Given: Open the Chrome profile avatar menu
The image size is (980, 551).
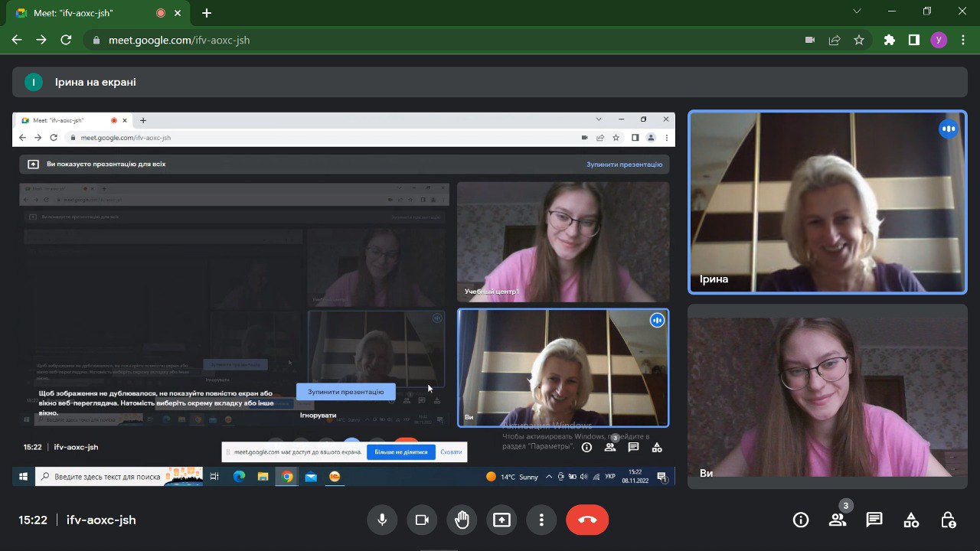Looking at the screenshot, I should point(939,41).
